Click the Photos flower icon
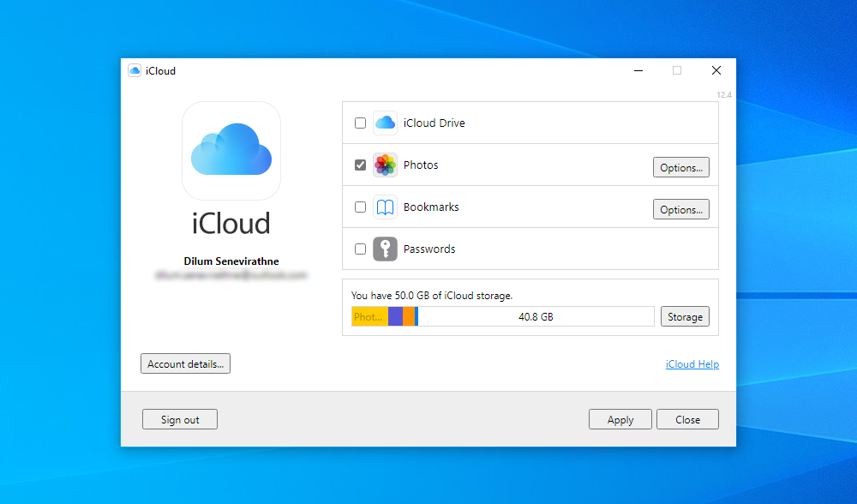The width and height of the screenshot is (857, 504). click(385, 165)
